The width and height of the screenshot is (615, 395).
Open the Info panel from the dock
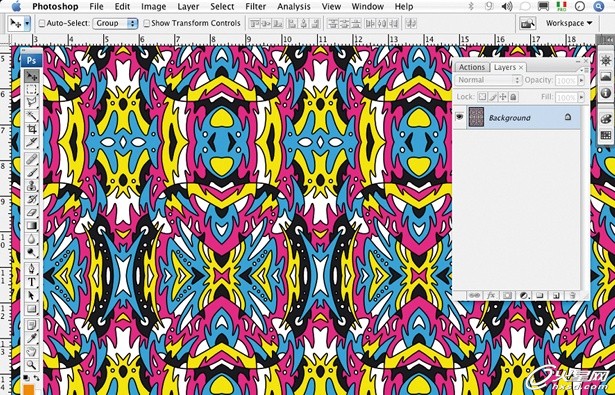[606, 93]
